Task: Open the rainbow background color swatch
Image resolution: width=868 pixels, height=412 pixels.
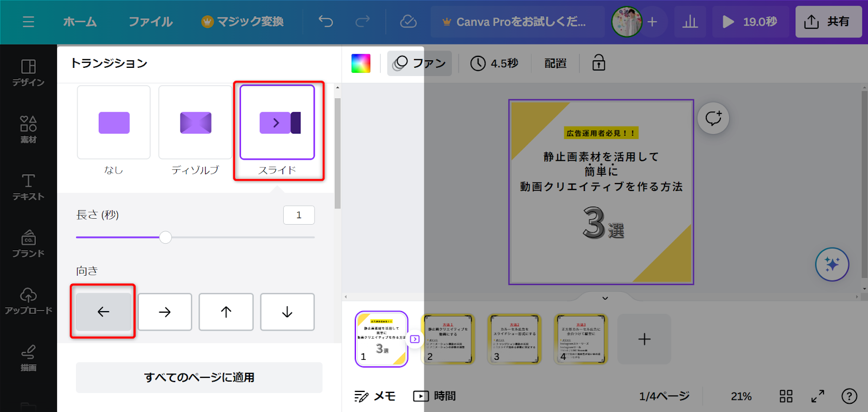Action: click(361, 64)
